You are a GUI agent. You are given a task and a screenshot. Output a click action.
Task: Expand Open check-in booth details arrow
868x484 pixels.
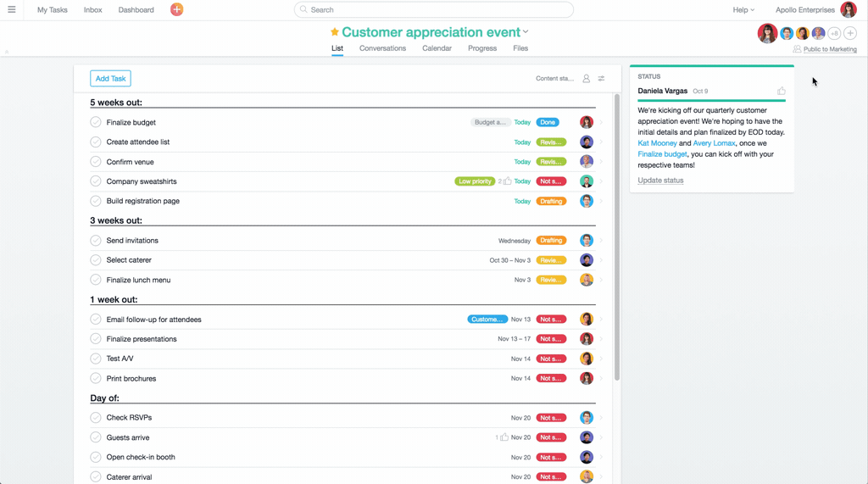tap(601, 457)
